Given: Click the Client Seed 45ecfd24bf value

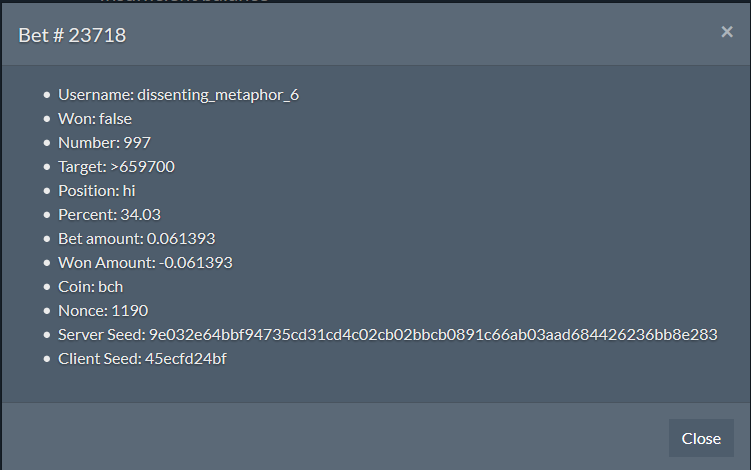Looking at the screenshot, I should (x=185, y=358).
